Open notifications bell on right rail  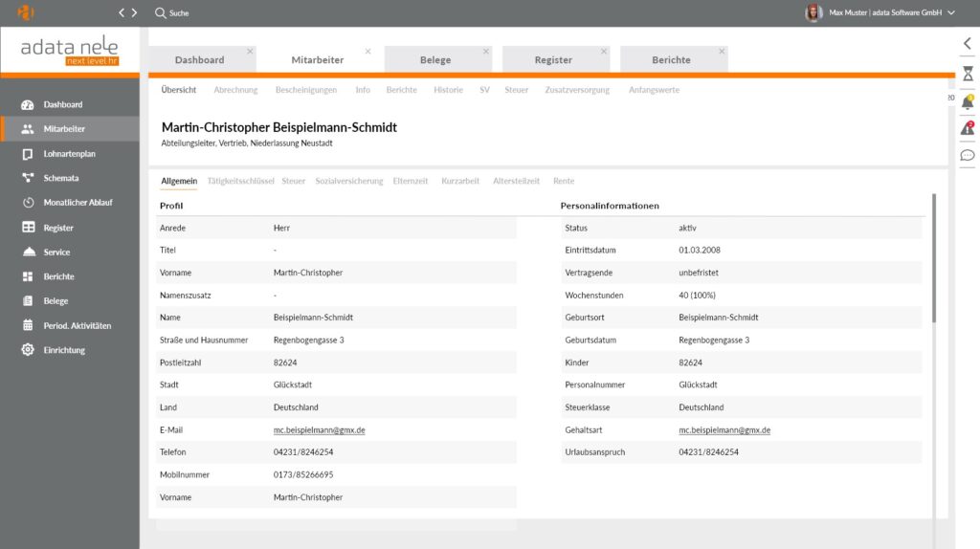(968, 101)
